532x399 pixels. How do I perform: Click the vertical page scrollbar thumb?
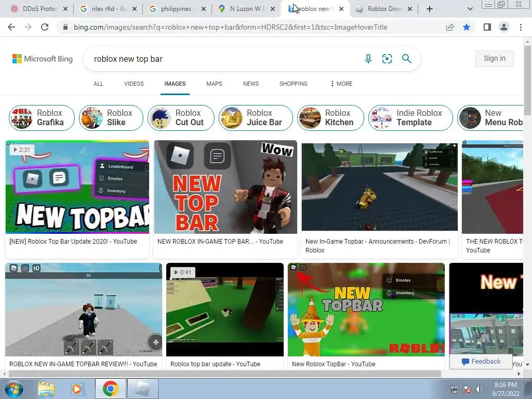pos(527,79)
